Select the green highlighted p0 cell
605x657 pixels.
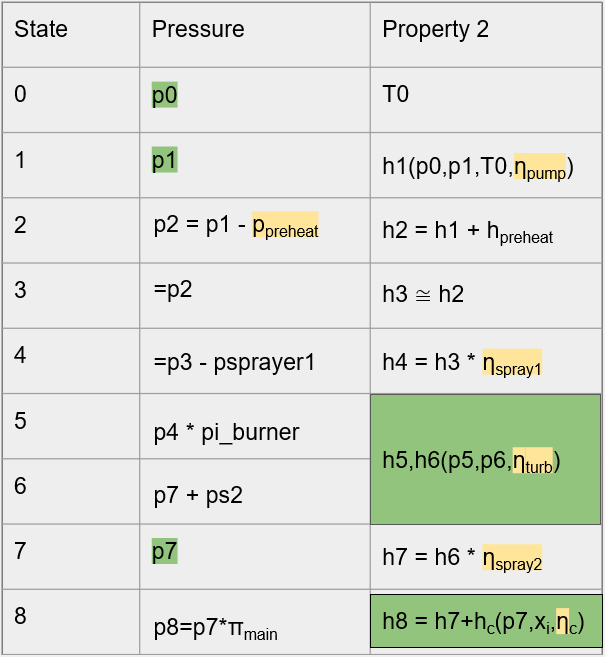[165, 95]
